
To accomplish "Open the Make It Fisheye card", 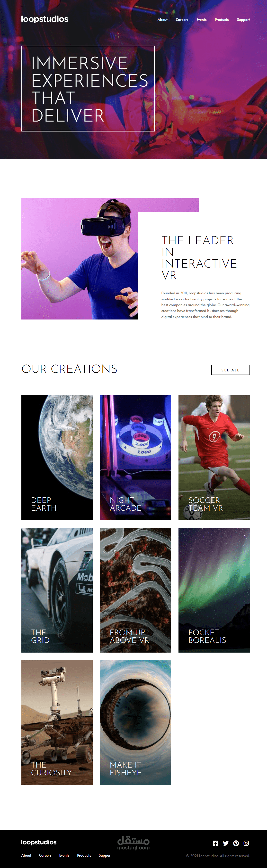I will click(x=135, y=722).
